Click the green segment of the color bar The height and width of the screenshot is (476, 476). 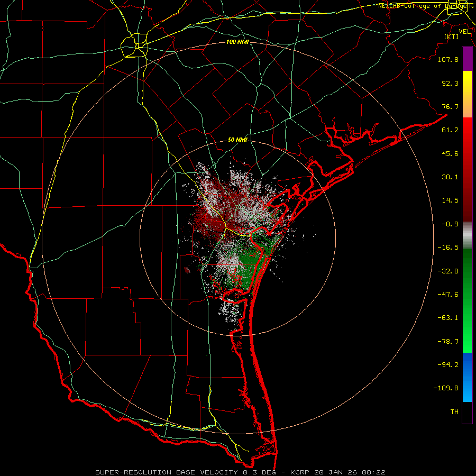467,300
